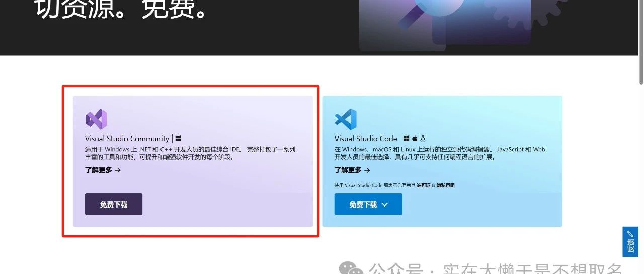Click the page's vertical scrollbar thumb

click(x=641, y=43)
